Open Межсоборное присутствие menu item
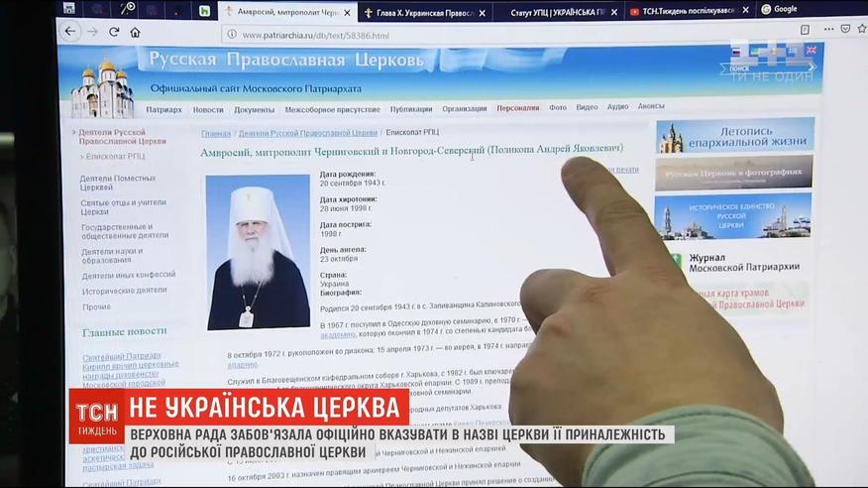868x488 pixels. coord(332,110)
